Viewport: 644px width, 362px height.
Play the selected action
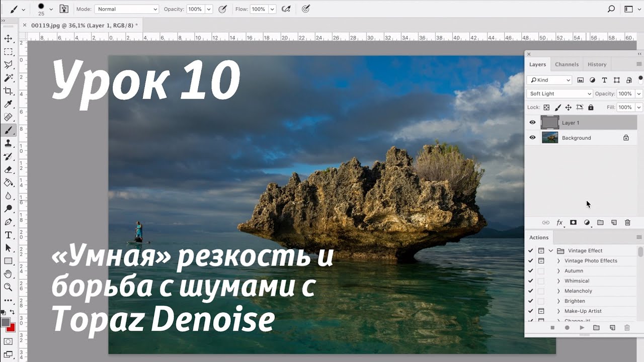582,328
